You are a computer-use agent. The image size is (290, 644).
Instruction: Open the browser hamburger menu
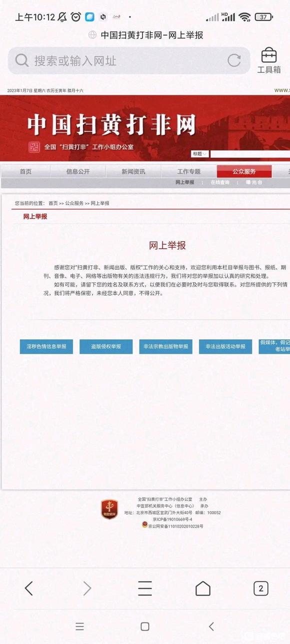click(x=145, y=588)
